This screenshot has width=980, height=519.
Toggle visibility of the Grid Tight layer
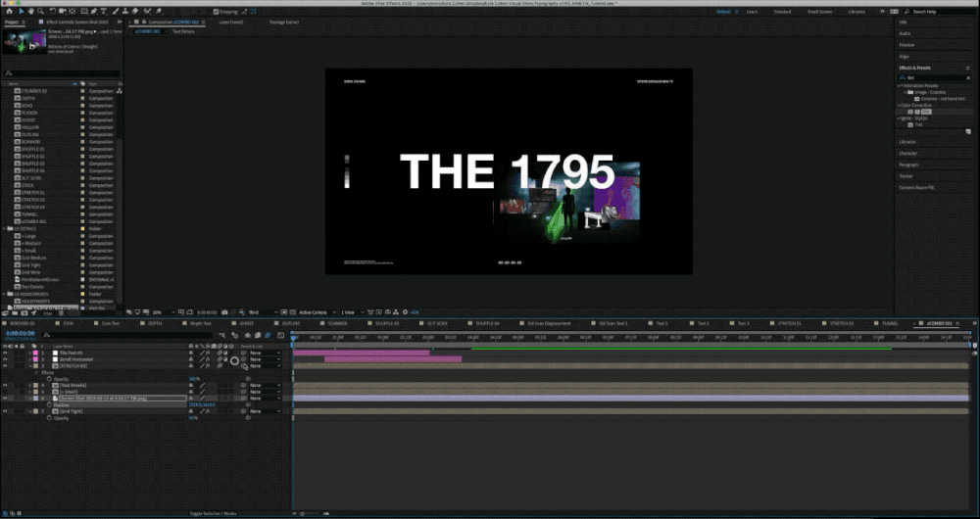[x=5, y=411]
